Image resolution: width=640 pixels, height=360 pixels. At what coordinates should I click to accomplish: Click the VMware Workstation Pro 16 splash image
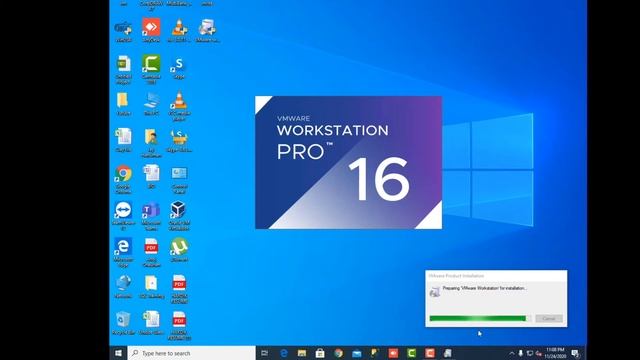point(348,162)
